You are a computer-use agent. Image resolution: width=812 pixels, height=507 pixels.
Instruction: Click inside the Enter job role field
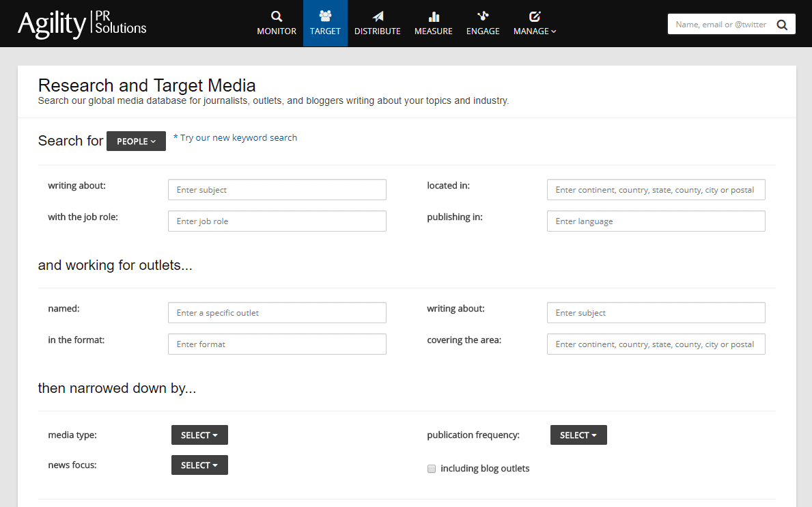point(277,221)
